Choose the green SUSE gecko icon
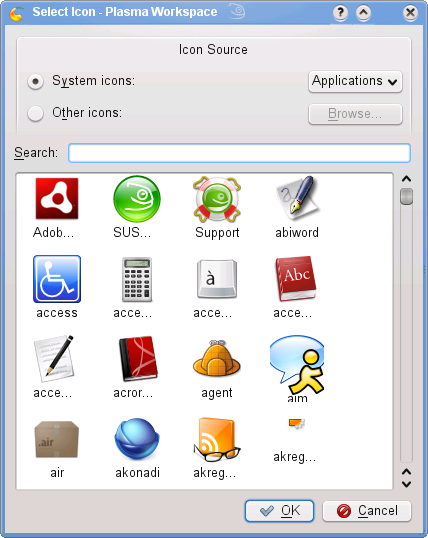The height and width of the screenshot is (538, 428). [137, 199]
